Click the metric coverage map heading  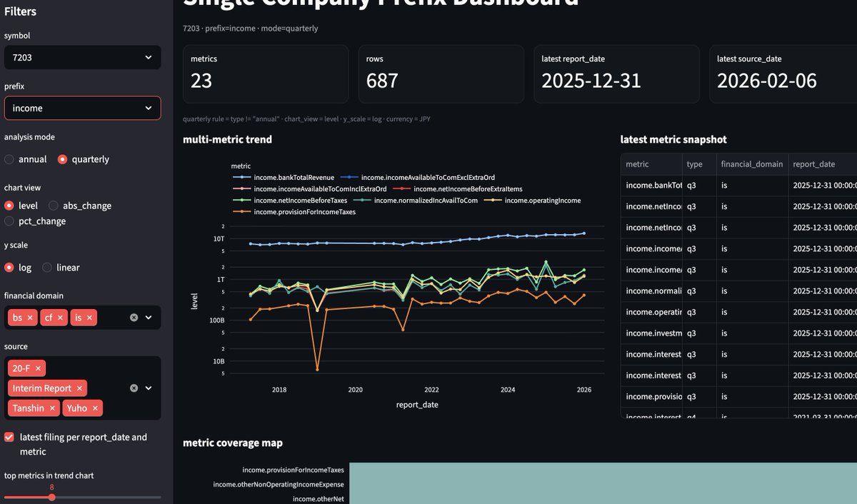pos(233,443)
